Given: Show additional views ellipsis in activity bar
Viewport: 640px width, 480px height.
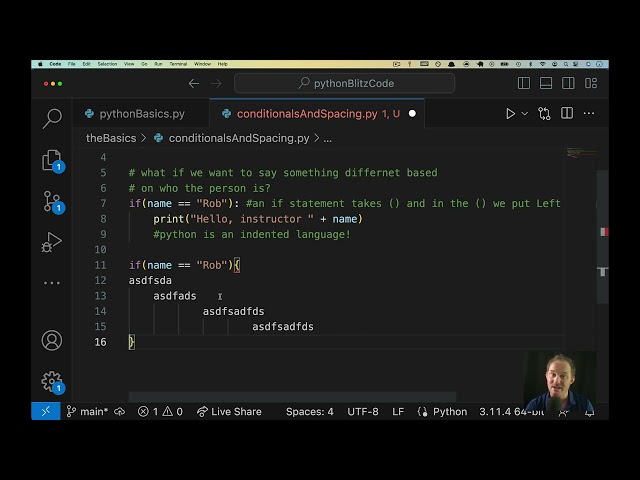Looking at the screenshot, I should coord(52,282).
